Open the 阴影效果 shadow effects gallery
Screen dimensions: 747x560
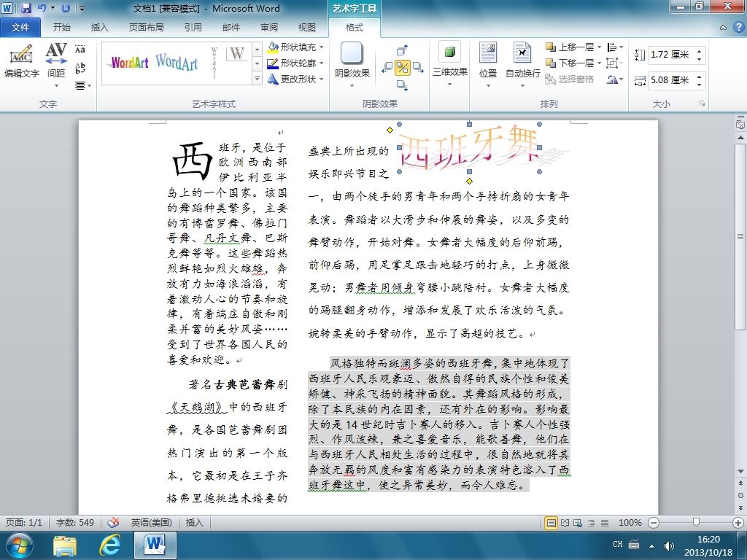tap(352, 65)
